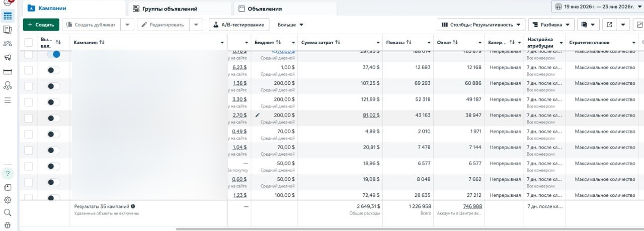Enable the campaign toggle in 4,89 $ row
This screenshot has height=231, width=644.
tap(53, 134)
